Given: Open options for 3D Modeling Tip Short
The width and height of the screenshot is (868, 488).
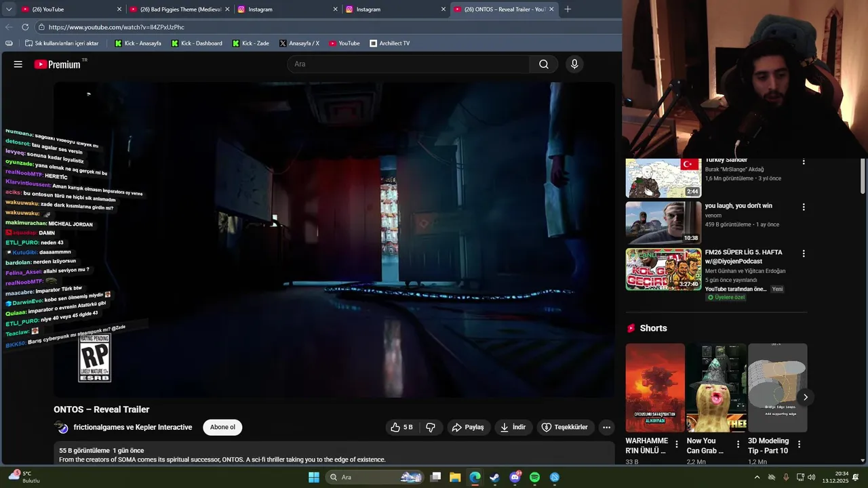Looking at the screenshot, I should pos(799,445).
